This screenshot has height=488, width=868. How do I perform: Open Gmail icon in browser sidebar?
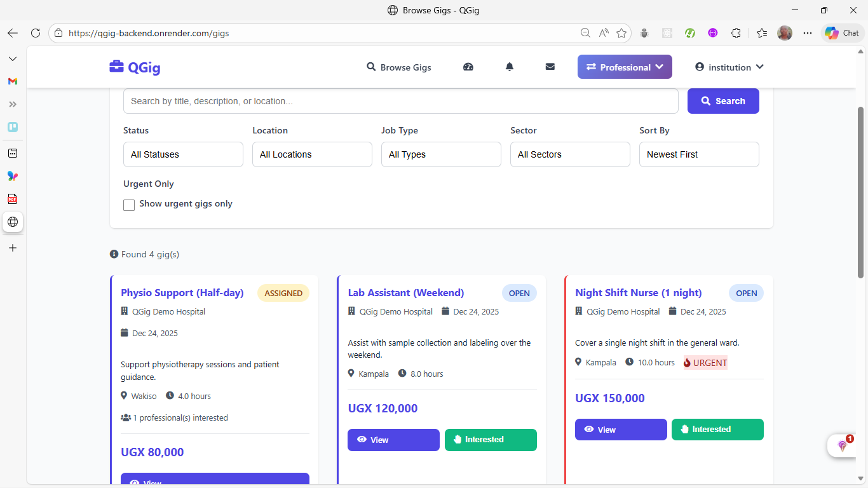[x=13, y=81]
